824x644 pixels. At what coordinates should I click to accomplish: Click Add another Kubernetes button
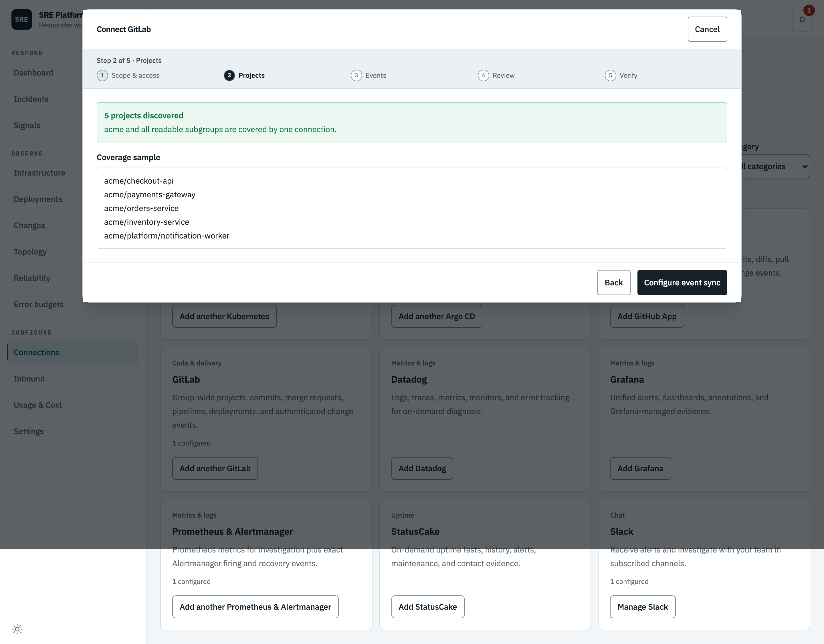point(224,316)
